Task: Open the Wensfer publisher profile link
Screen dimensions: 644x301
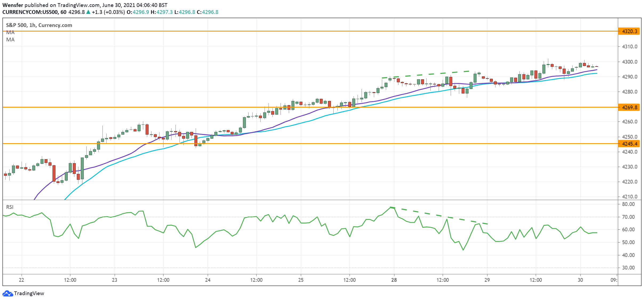Action: (x=13, y=5)
